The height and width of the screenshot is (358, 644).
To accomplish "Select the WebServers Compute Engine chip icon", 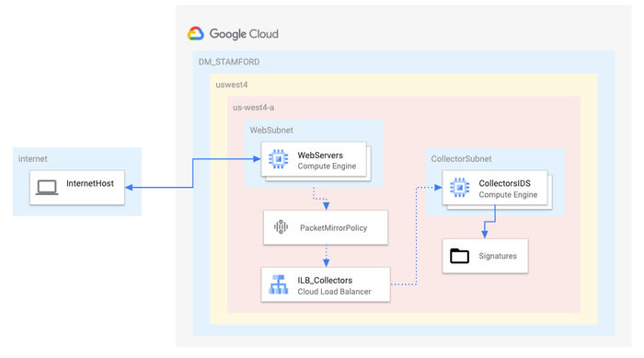I will (x=278, y=159).
